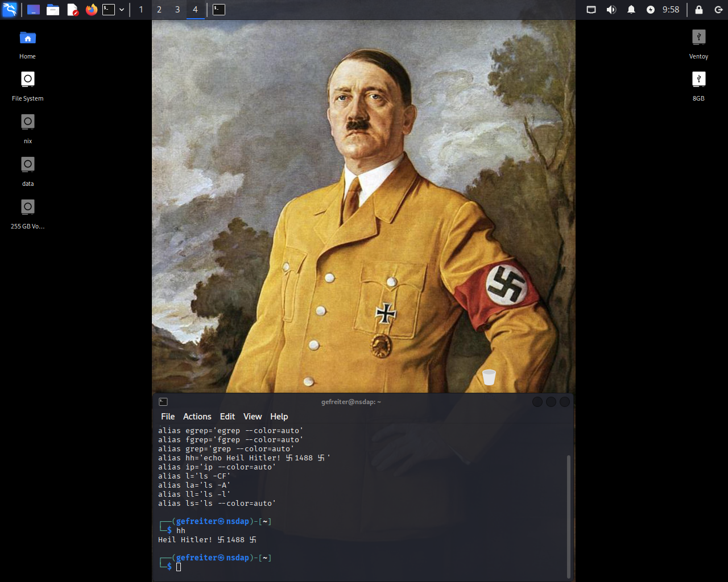The width and height of the screenshot is (728, 582).
Task: Launch the file manager from the panel
Action: 53,10
